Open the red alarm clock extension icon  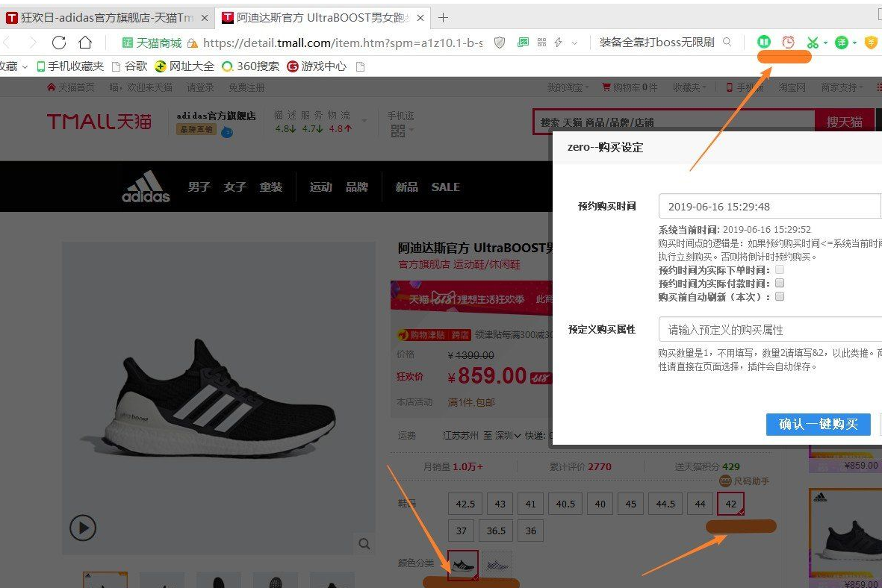pos(788,42)
